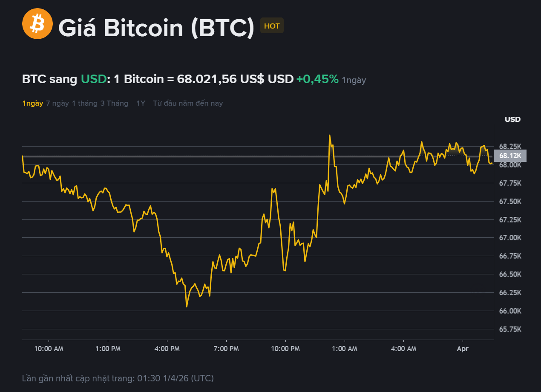Screen dimensions: 541x392
Task: Click the 1:00 AM time axis label
Action: click(345, 349)
